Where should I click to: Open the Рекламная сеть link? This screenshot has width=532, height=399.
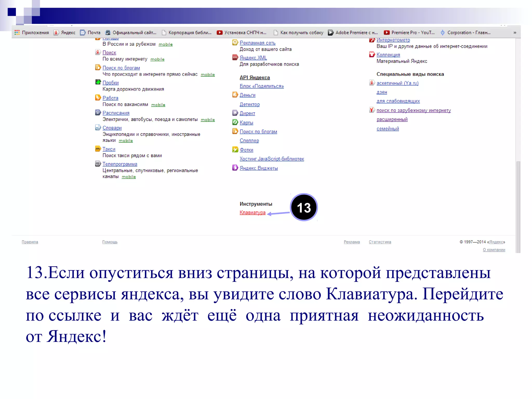pyautogui.click(x=257, y=43)
